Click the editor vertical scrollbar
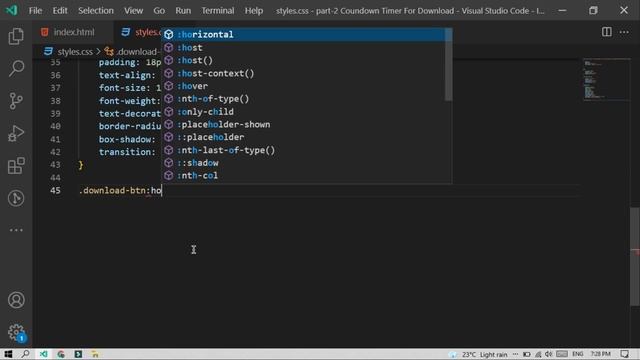The image size is (640, 360). coord(635,257)
